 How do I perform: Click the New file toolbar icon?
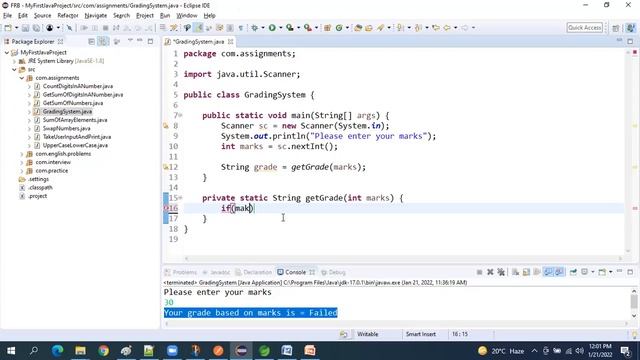click(8, 28)
